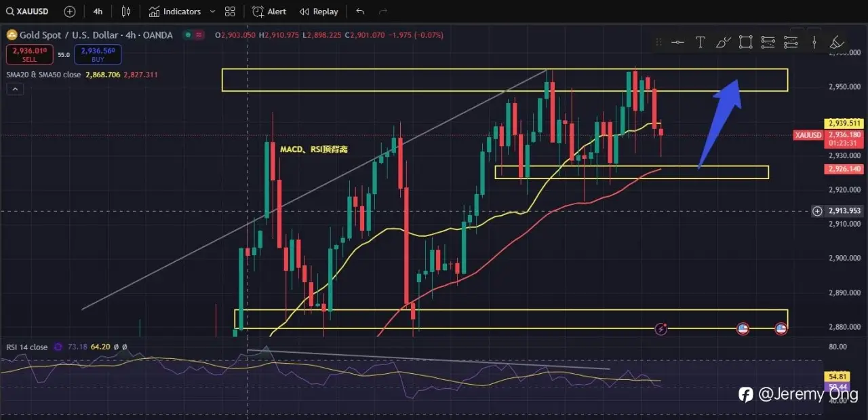Click the RSI value 64.20
Image resolution: width=868 pixels, height=420 pixels.
[100, 347]
